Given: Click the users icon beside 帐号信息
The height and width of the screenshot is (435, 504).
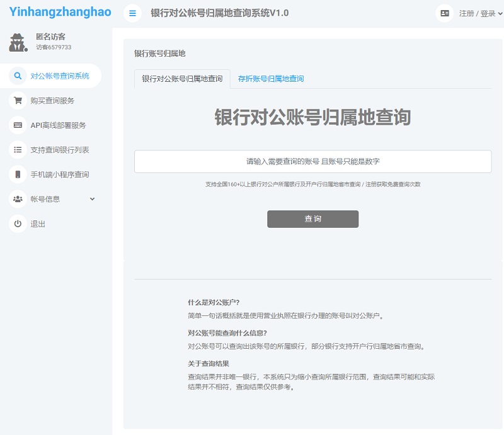Looking at the screenshot, I should (17, 199).
